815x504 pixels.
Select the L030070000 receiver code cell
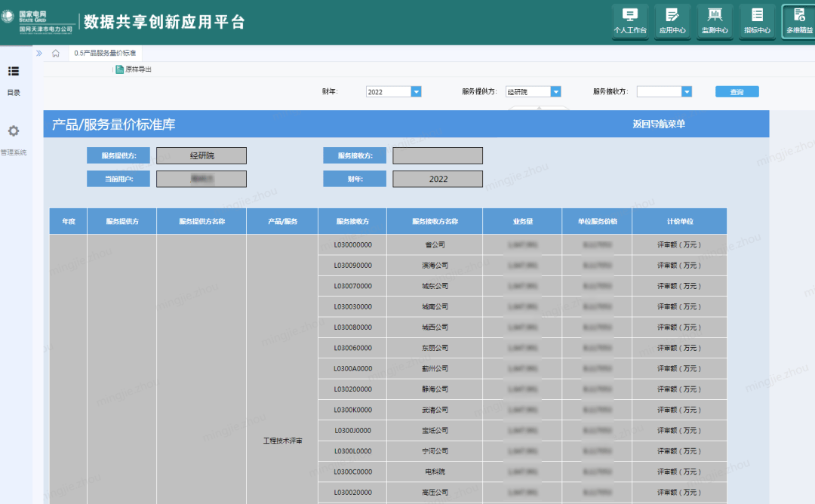click(x=352, y=286)
